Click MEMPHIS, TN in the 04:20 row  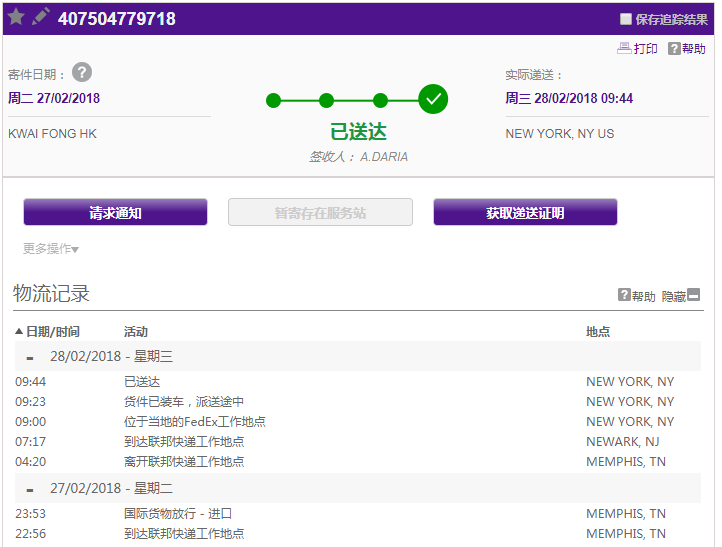tap(626, 461)
